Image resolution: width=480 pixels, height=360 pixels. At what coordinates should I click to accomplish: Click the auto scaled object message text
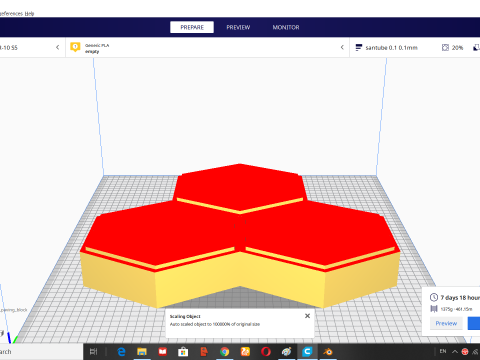coord(215,324)
